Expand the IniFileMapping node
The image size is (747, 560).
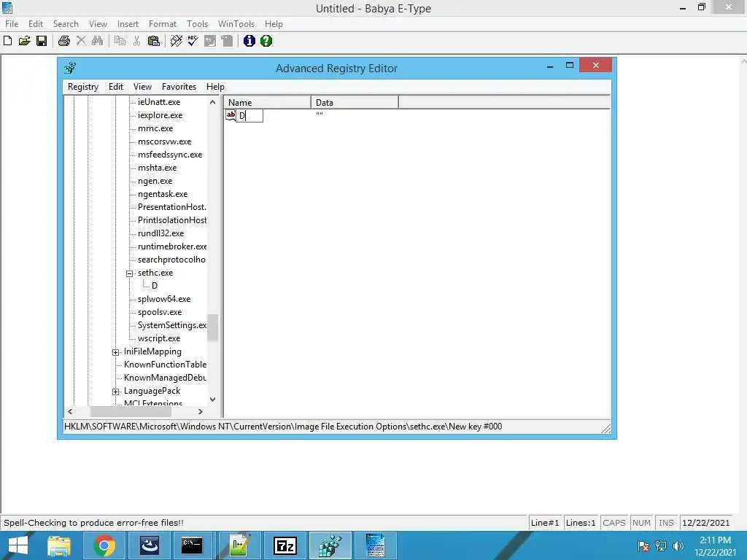coord(115,352)
